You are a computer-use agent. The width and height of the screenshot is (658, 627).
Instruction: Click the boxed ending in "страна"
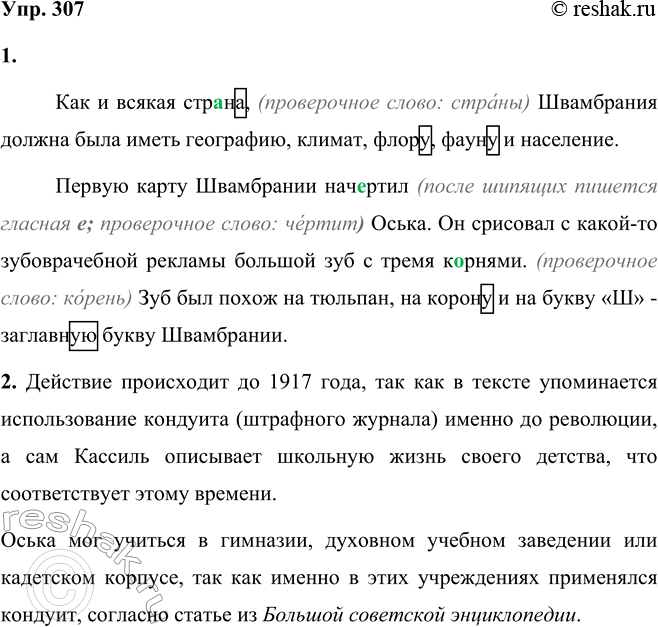[240, 103]
